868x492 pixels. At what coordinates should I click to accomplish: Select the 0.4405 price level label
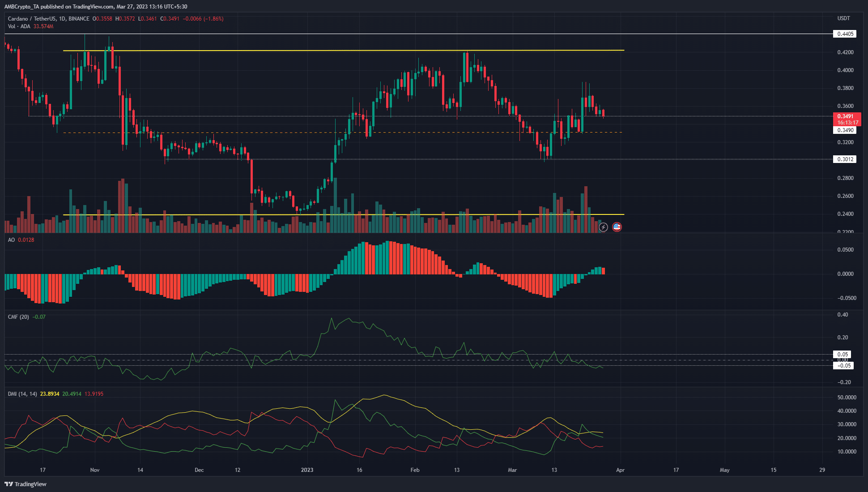[x=846, y=34]
